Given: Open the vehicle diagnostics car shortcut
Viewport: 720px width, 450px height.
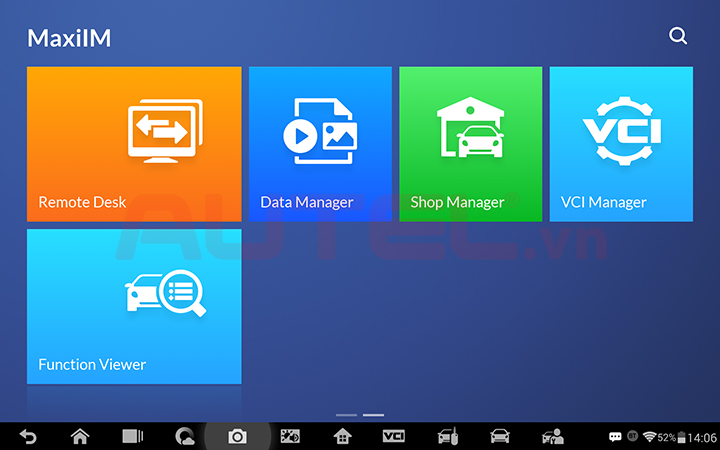Looking at the screenshot, I should coord(500,436).
